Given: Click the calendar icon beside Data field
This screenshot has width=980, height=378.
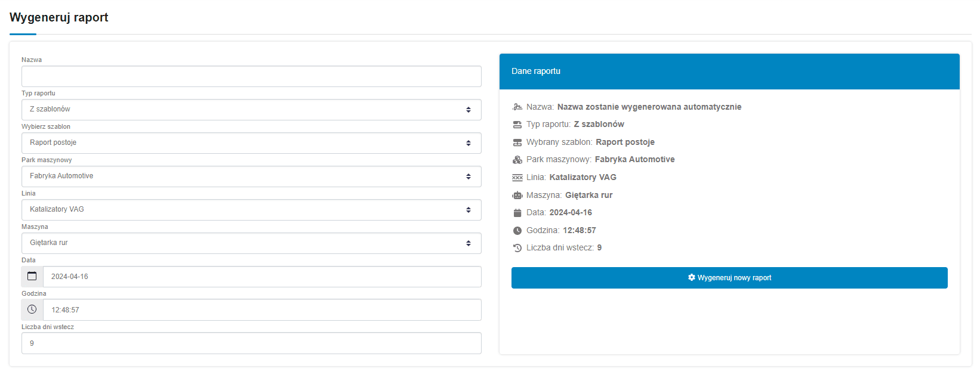Looking at the screenshot, I should click(x=32, y=277).
